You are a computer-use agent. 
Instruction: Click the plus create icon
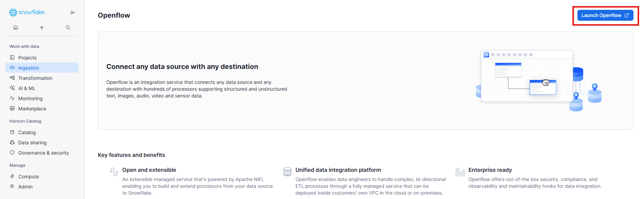(42, 28)
